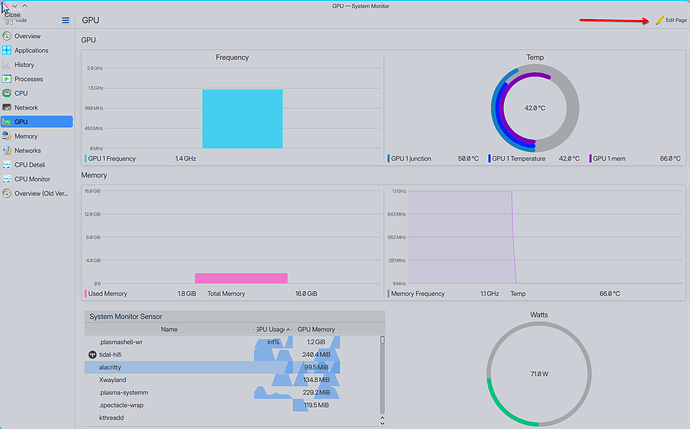Open Overview (Old Version) page
The image size is (690, 429).
40,193
